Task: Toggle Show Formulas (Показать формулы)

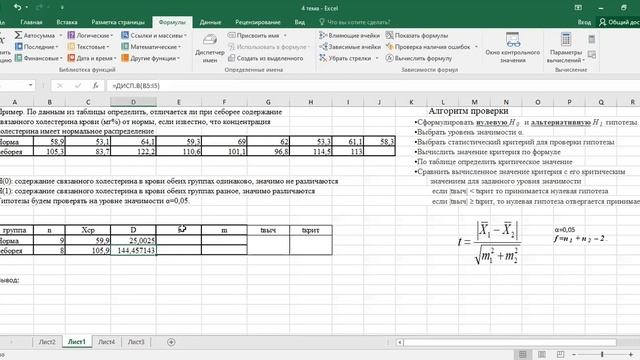Action: (416, 36)
